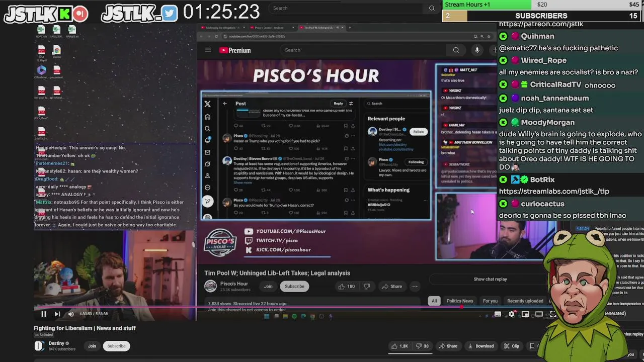Download the Fighting for Liberalism video

(x=481, y=346)
